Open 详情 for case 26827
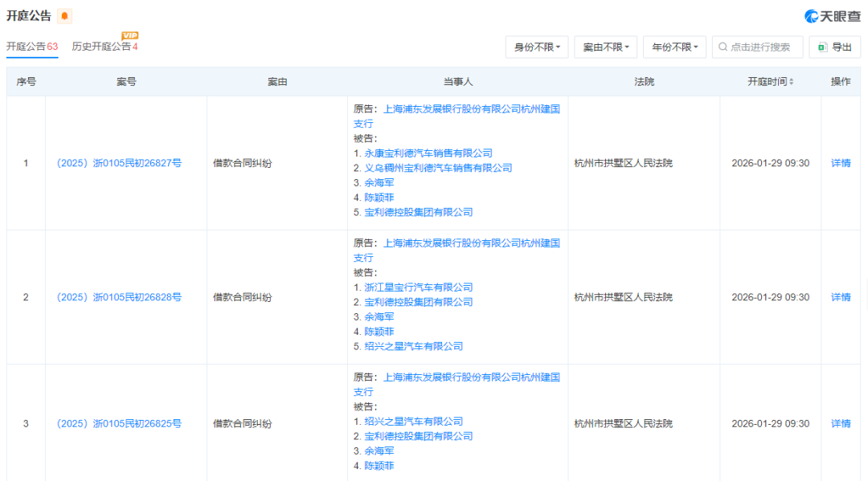868x481 pixels. [x=841, y=163]
